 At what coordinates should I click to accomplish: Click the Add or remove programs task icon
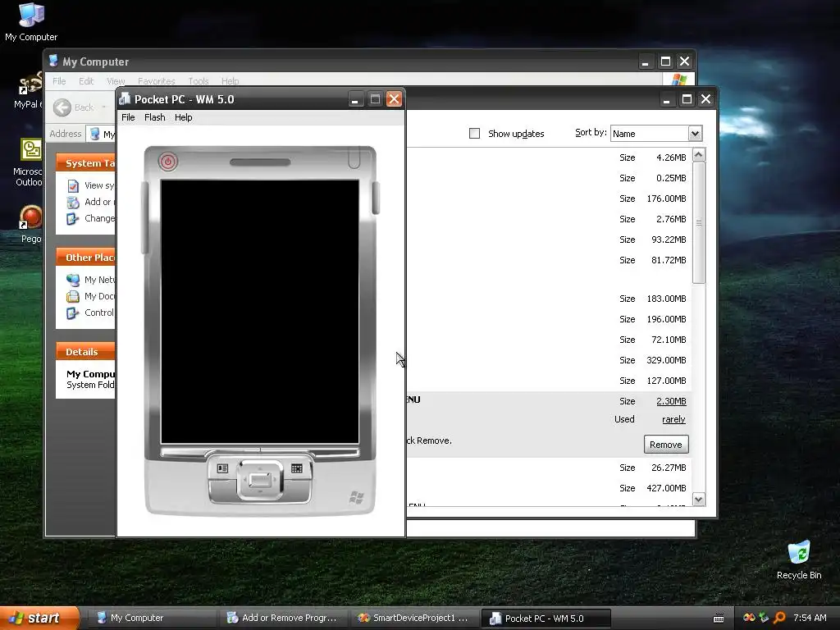point(73,202)
